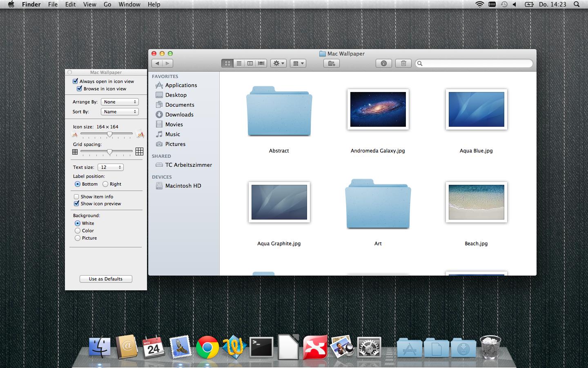Screen dimensions: 588x368
Task: Click Use as Defaults button
Action: (106, 279)
